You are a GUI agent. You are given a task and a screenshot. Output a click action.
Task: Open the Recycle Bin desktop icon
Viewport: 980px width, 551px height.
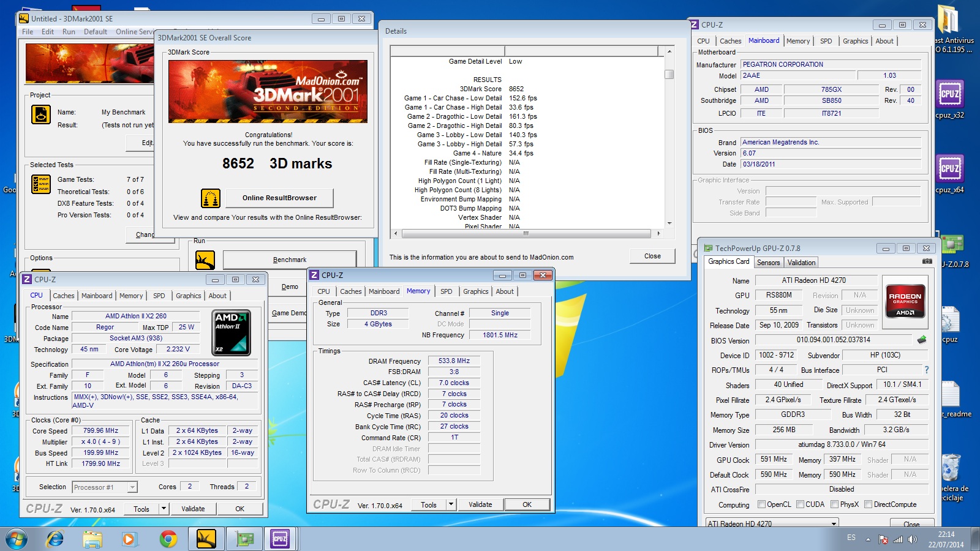tap(951, 468)
